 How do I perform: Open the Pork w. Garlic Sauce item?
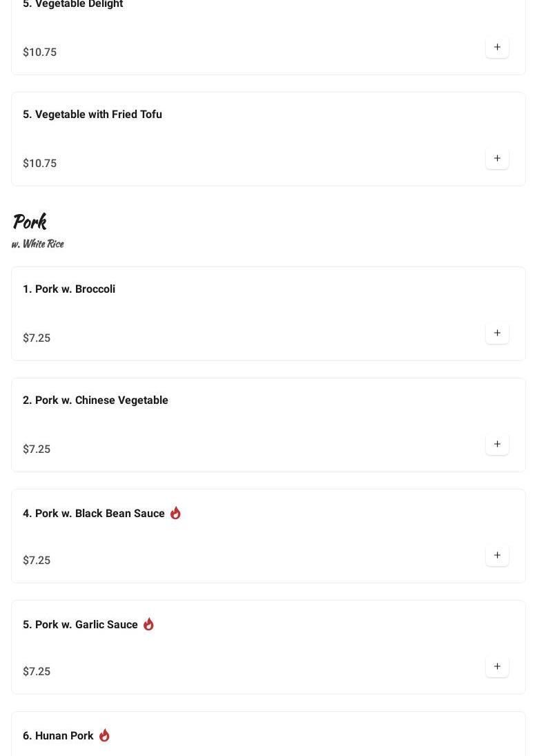click(x=80, y=625)
